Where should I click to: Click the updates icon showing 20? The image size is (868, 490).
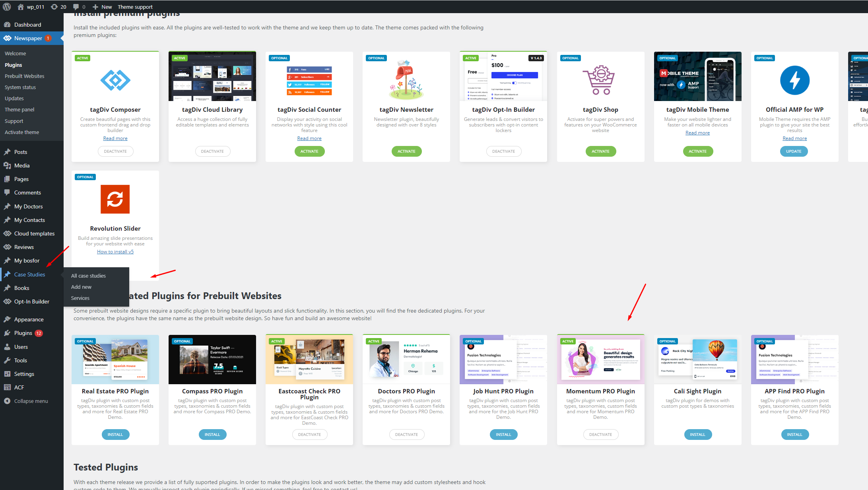pos(54,7)
